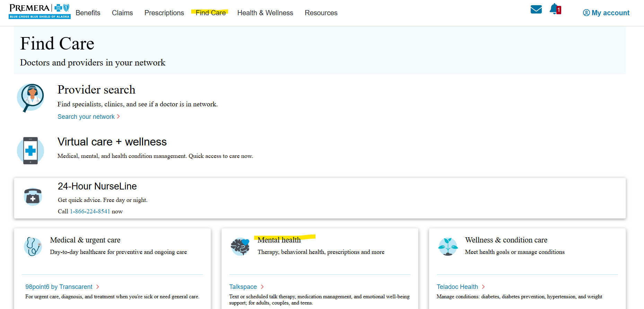Click the Find Care page title
The height and width of the screenshot is (309, 644).
coord(57,44)
